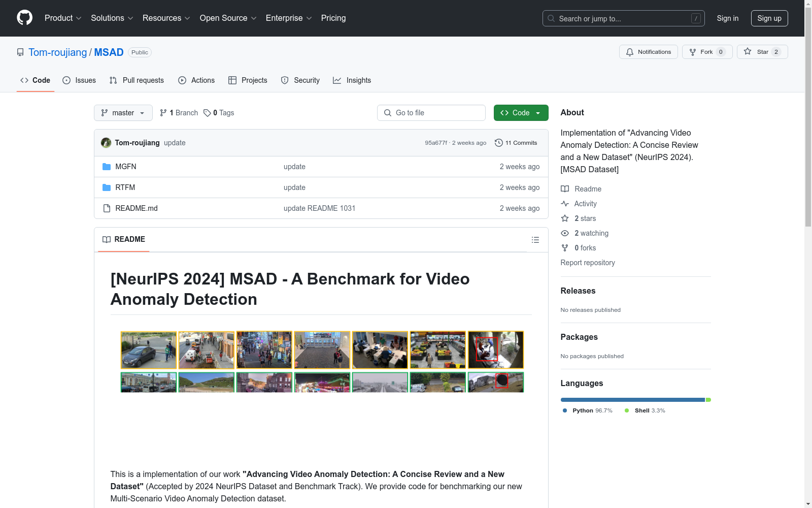Open the latest 'update' commit message
Screen dimensions: 812x508
[x=175, y=143]
